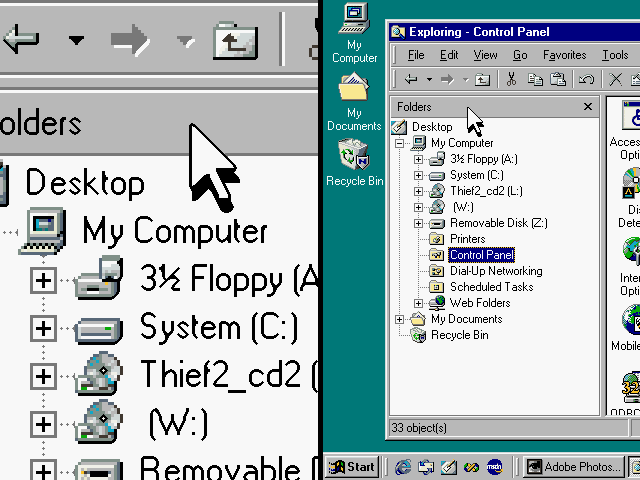
Task: Select the My Documents label in the Explorer tree
Action: pos(467,319)
